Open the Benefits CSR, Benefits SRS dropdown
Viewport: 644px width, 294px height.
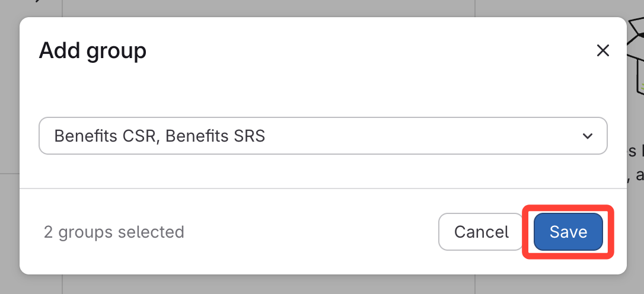coord(323,136)
